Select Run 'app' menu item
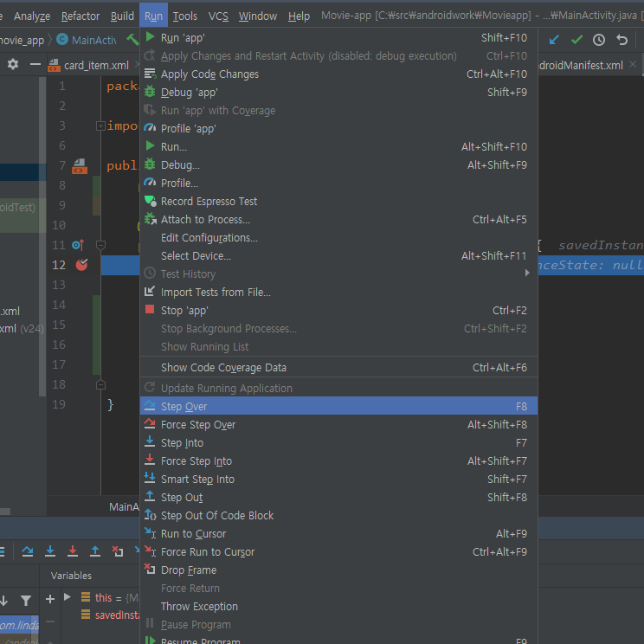Viewport: 644px width, 644px height. [x=338, y=38]
